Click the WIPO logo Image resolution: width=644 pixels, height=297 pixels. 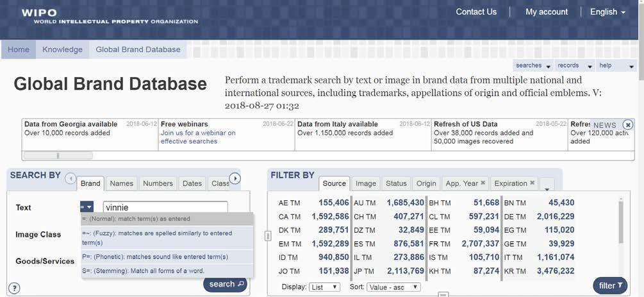click(110, 17)
